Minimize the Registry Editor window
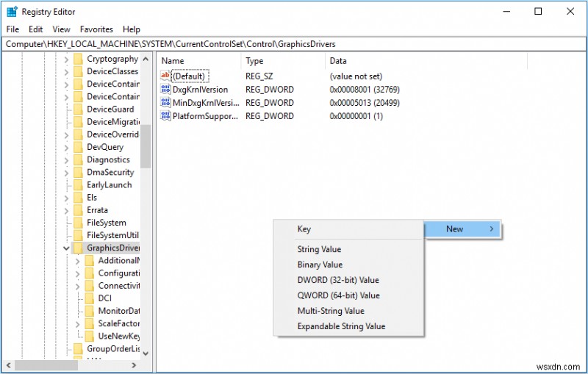 [x=506, y=12]
